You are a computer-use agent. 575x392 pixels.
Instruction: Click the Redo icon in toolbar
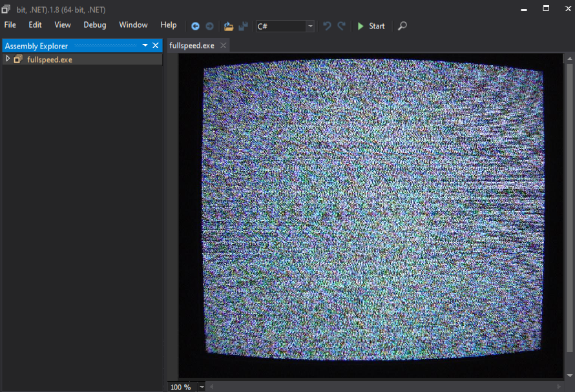point(341,26)
